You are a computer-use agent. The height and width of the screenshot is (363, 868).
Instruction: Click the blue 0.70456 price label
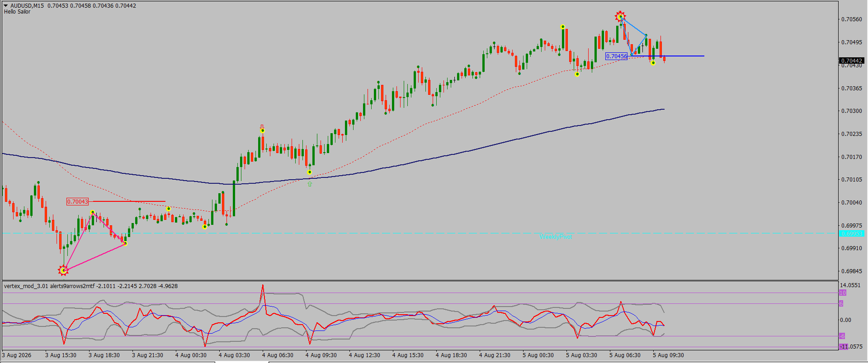(617, 56)
